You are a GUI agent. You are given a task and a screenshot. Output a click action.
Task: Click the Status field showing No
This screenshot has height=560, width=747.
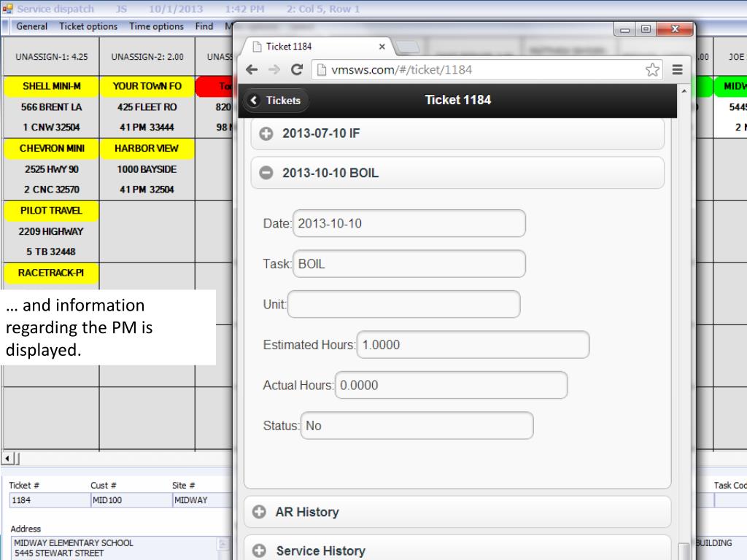click(417, 426)
